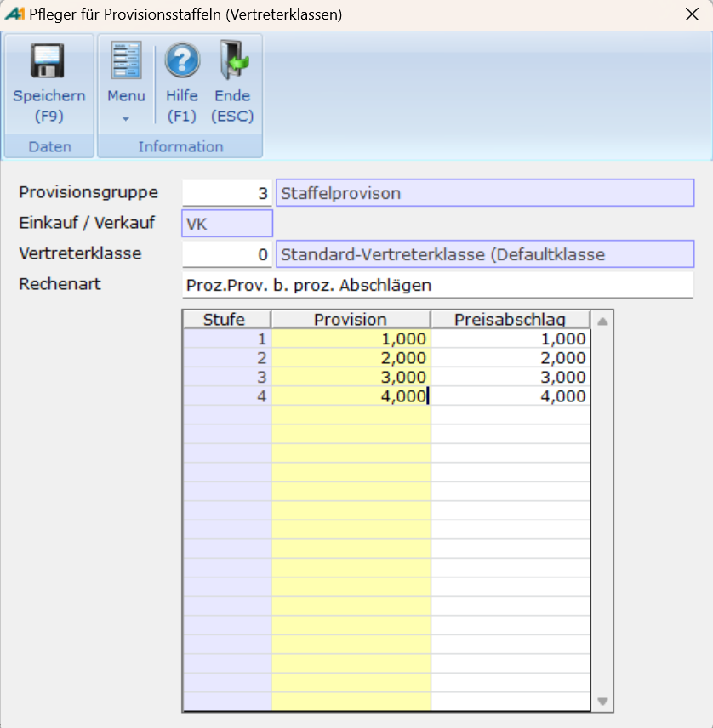Click the Einkauf / Verkauf VK field
Viewport: 713px width, 728px height.
[x=227, y=224]
